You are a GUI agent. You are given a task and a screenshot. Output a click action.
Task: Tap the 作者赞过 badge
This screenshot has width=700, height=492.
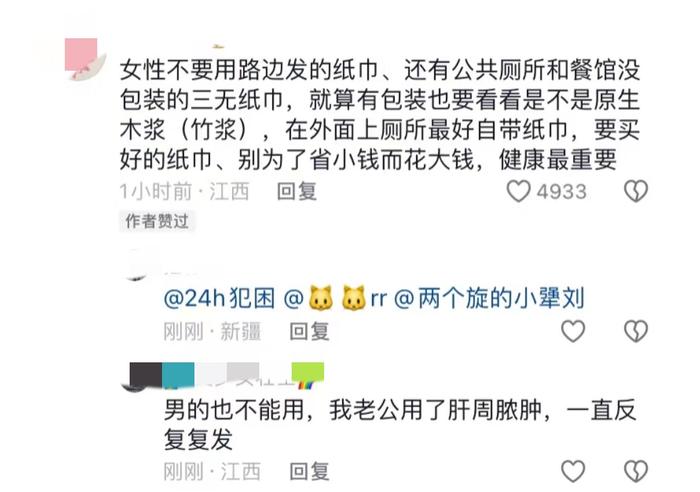(x=157, y=221)
